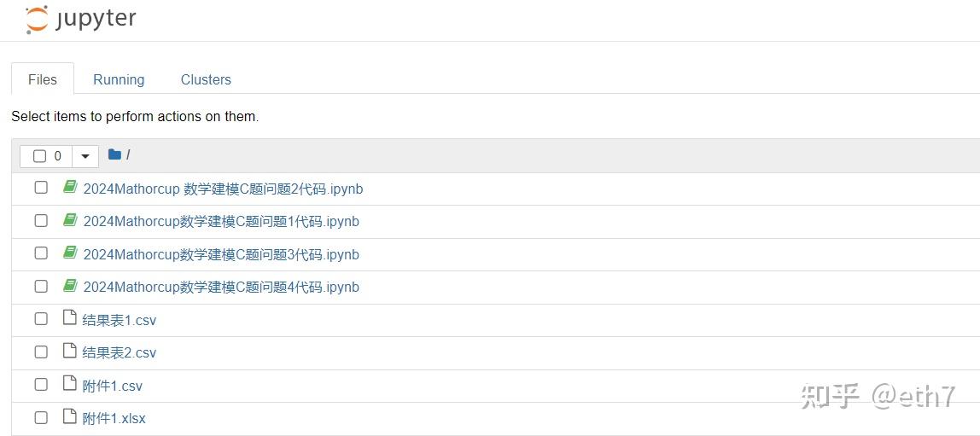Click notebook icon for 问题4代码.ipynb
Image resolution: width=980 pixels, height=436 pixels.
pos(70,286)
